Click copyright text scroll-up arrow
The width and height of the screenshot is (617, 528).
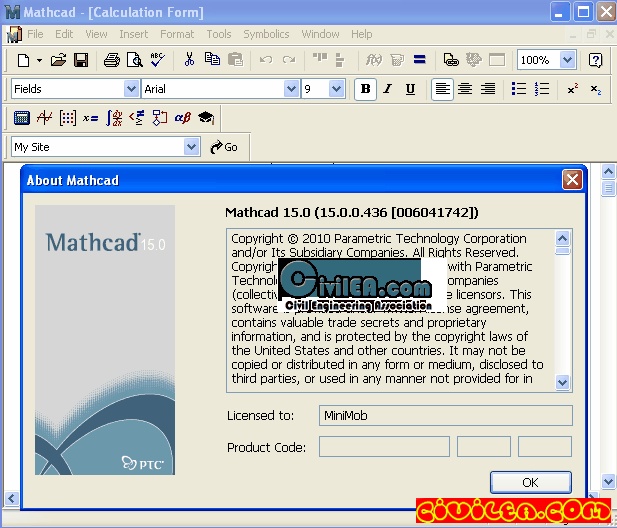[x=563, y=238]
